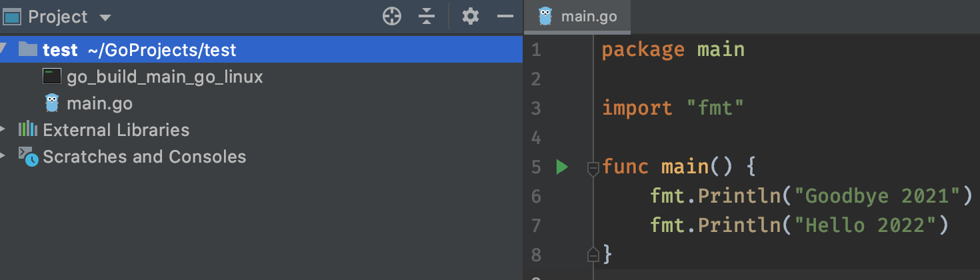Toggle code fold at func main line

tap(593, 167)
